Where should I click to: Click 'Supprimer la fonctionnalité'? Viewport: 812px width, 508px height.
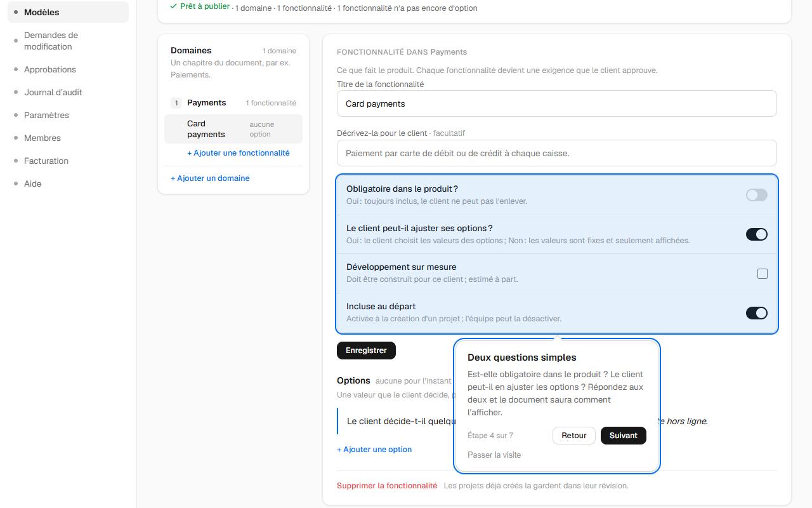387,486
